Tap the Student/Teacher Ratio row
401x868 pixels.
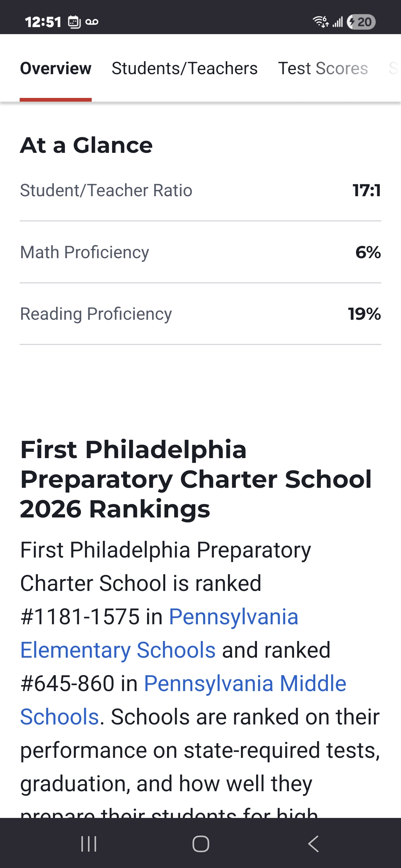point(200,190)
